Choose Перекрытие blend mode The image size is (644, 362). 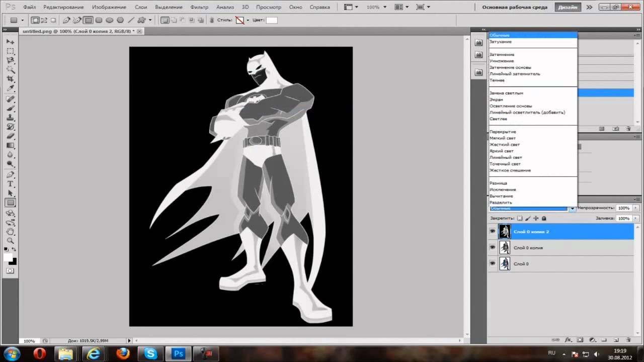pos(503,132)
